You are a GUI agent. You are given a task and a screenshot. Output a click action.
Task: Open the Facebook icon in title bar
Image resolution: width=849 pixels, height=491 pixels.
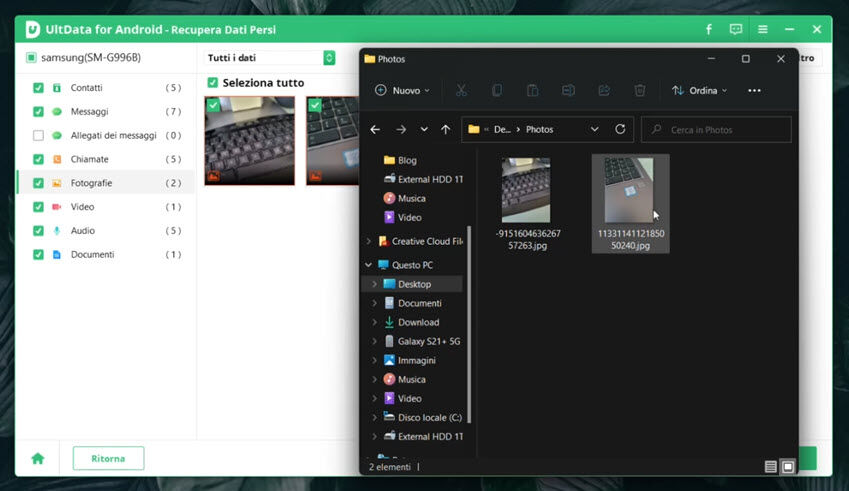pos(709,29)
